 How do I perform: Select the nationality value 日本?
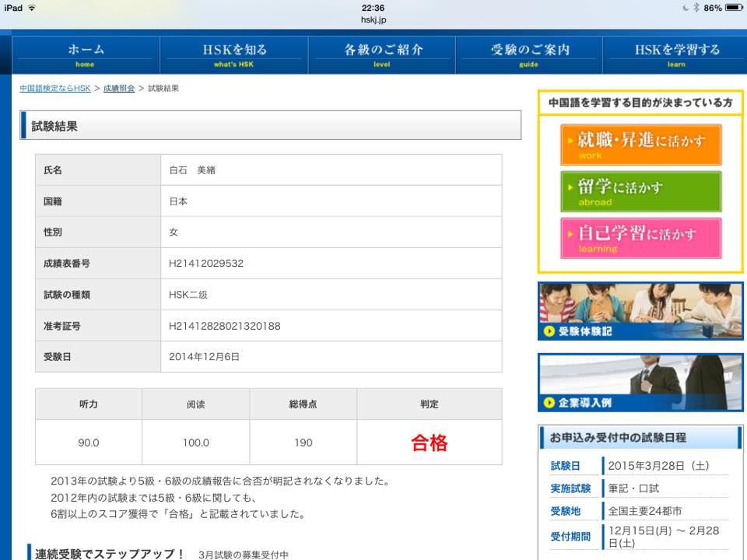click(x=178, y=201)
